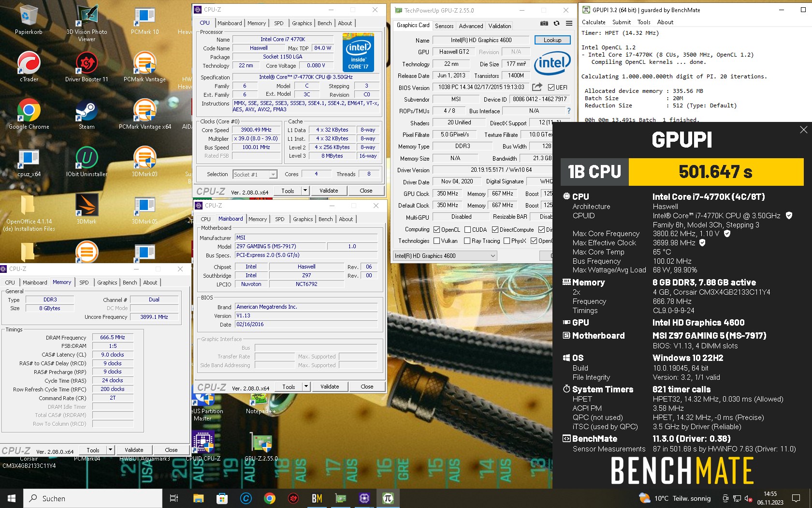The width and height of the screenshot is (812, 508).
Task: Open the Steam desktop shortcut
Action: tap(87, 114)
